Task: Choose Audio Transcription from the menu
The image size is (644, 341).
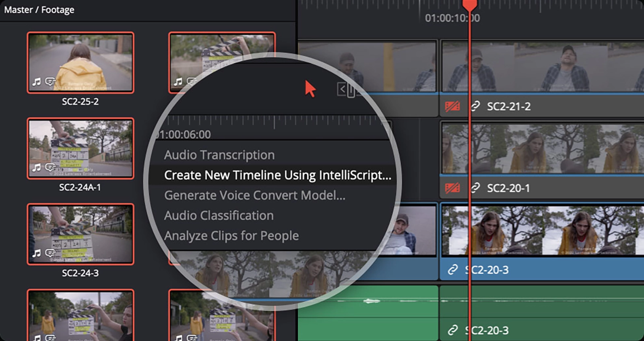Action: 219,155
